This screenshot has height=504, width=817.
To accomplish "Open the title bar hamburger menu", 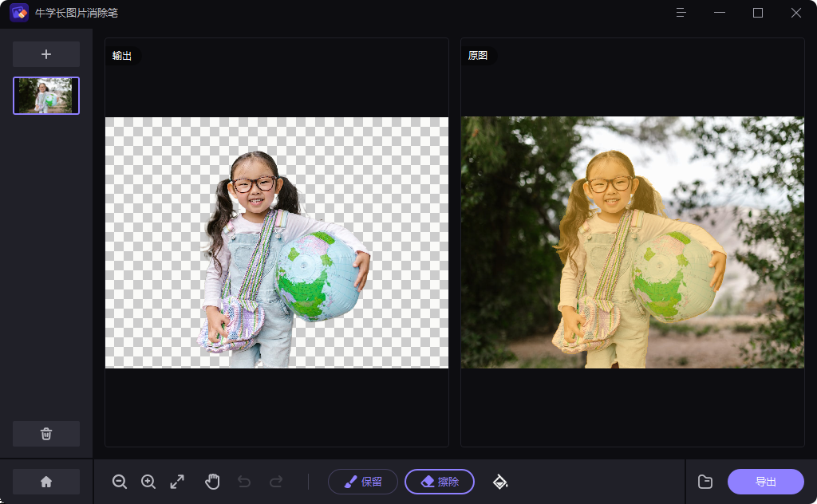I will [x=681, y=13].
